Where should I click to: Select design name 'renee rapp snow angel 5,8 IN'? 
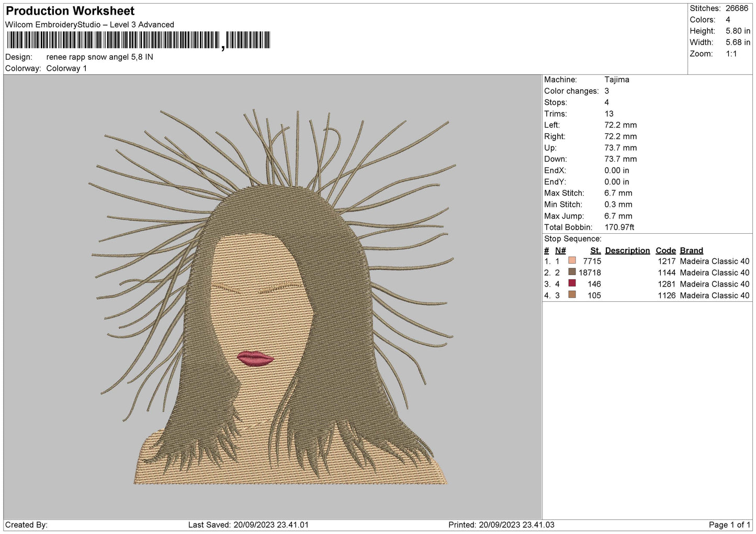point(100,57)
